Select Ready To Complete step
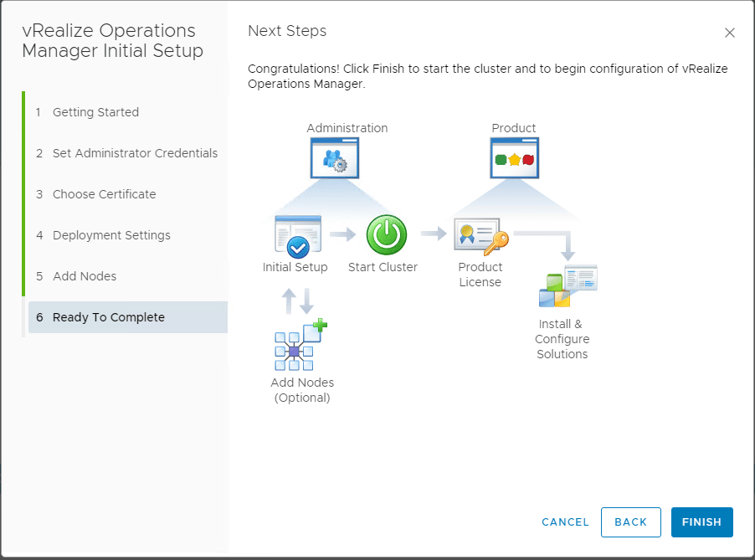The image size is (755, 560). click(109, 317)
